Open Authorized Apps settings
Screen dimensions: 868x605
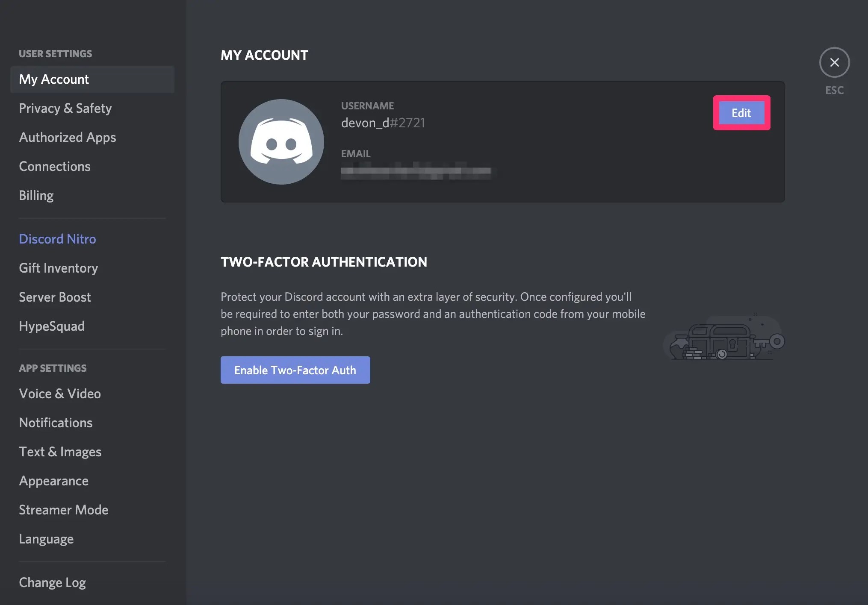click(x=67, y=137)
